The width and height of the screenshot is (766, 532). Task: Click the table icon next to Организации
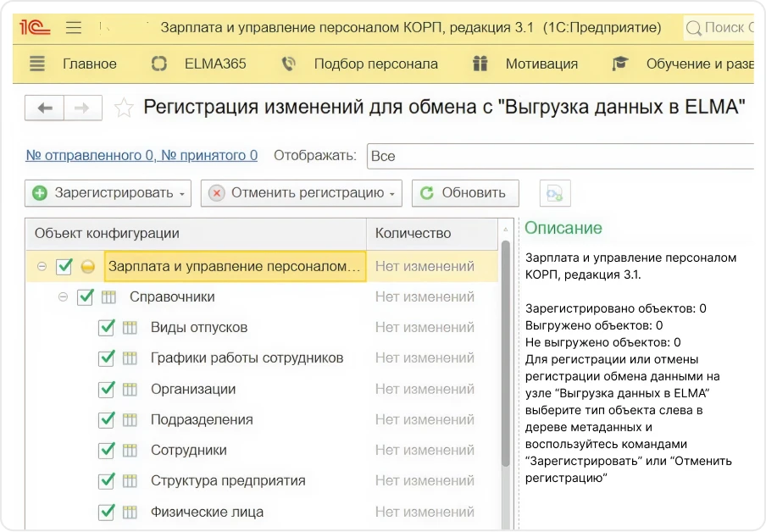[130, 389]
